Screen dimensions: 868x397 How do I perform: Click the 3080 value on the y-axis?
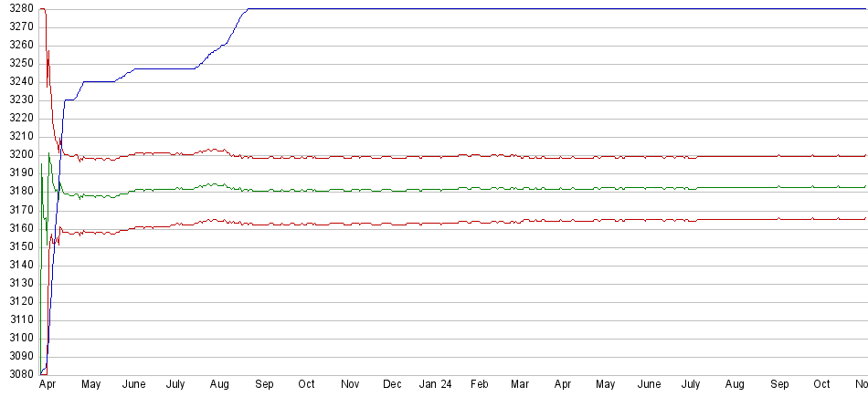click(x=17, y=374)
